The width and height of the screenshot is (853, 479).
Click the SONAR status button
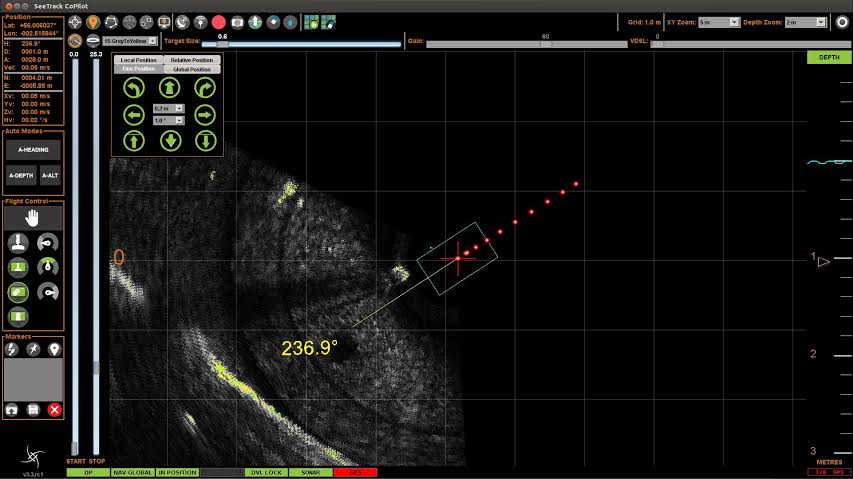[x=311, y=472]
